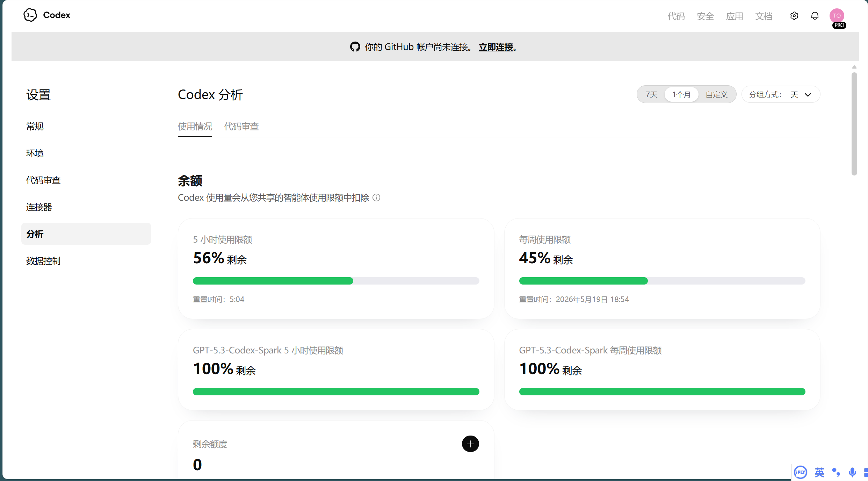This screenshot has width=868, height=481.
Task: Click the 45% 剩余 value
Action: 546,258
